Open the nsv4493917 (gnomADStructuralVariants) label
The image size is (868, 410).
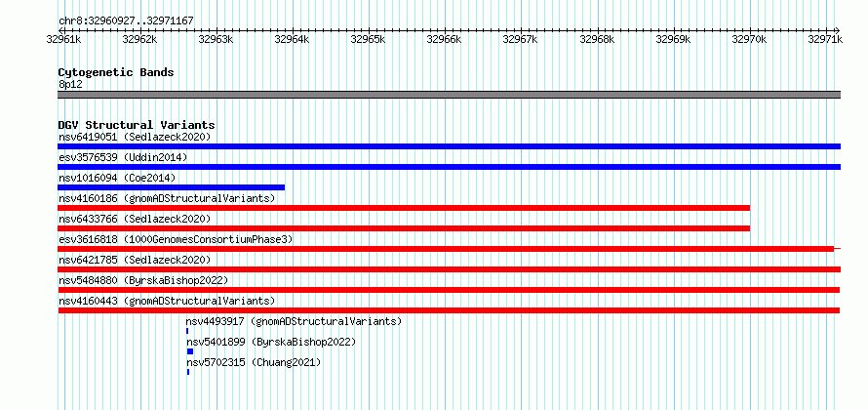[294, 321]
